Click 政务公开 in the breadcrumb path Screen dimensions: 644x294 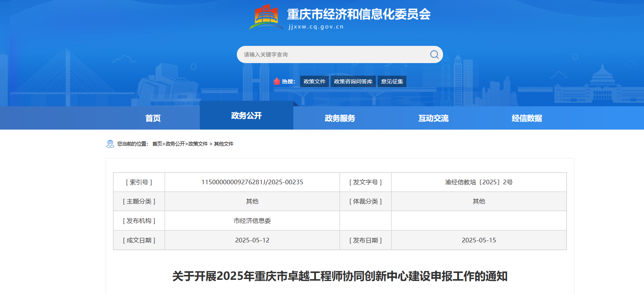pos(175,144)
